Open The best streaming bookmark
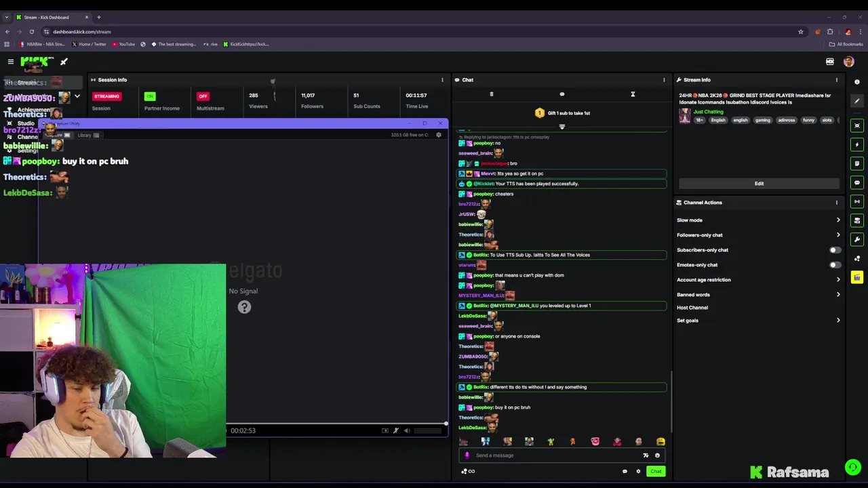The image size is (868, 488). pyautogui.click(x=173, y=44)
